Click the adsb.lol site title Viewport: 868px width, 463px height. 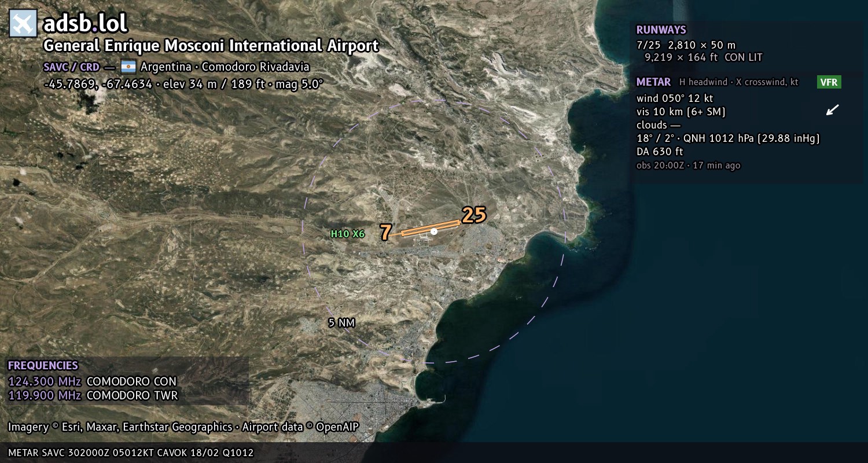click(85, 24)
